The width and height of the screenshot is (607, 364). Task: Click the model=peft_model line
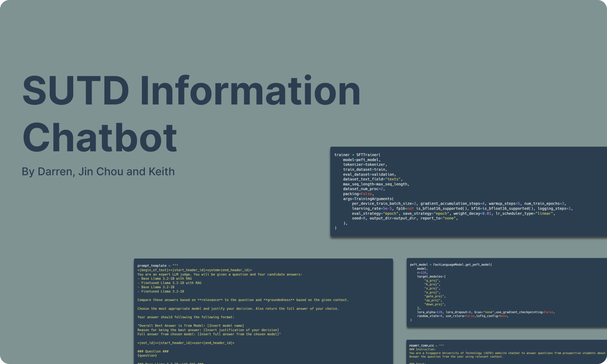tap(361, 159)
